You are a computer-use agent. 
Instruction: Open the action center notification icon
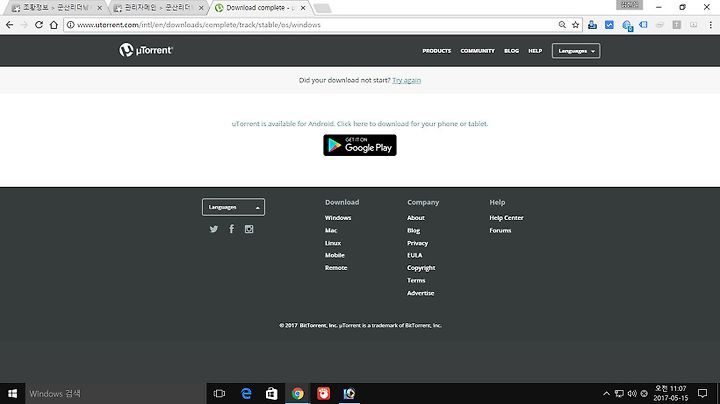702,393
